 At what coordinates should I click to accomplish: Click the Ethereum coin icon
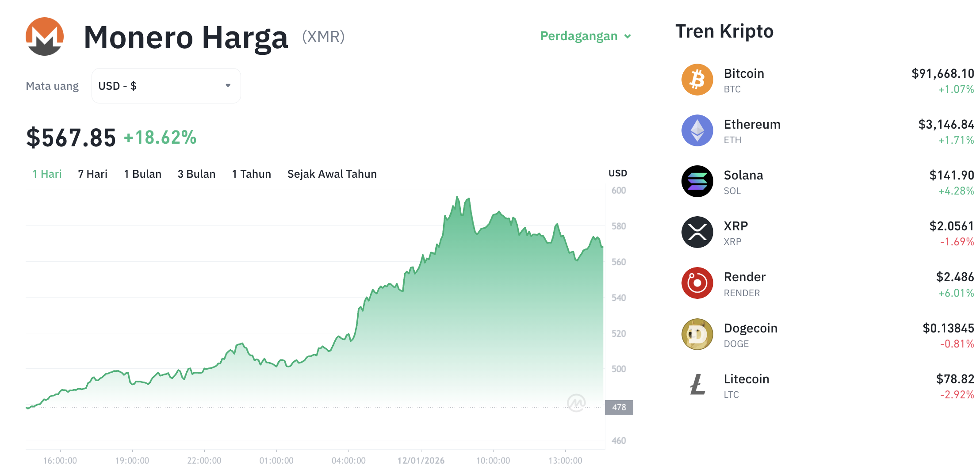[x=697, y=131]
